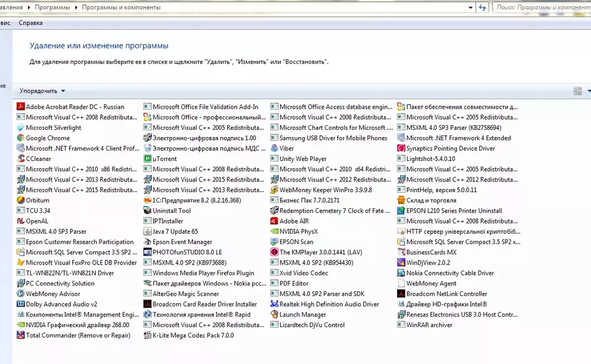The image size is (591, 364).
Task: Select PrintHelp, версия 5.0.0.11 entry
Action: coord(437,190)
